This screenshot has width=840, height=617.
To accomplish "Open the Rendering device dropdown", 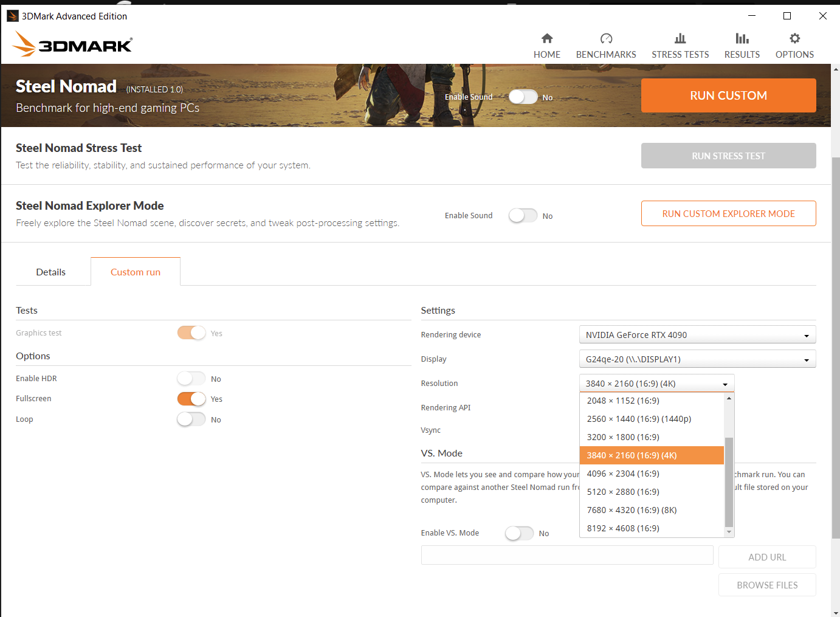I will click(x=697, y=335).
